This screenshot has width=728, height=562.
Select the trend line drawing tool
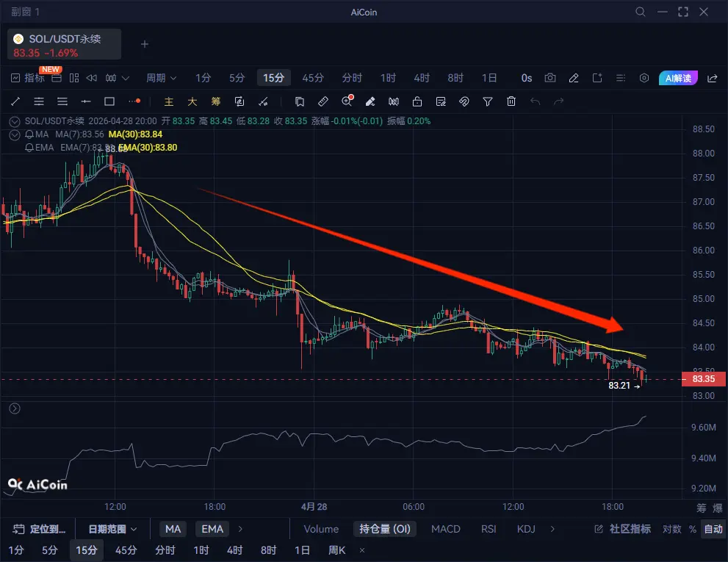point(15,101)
